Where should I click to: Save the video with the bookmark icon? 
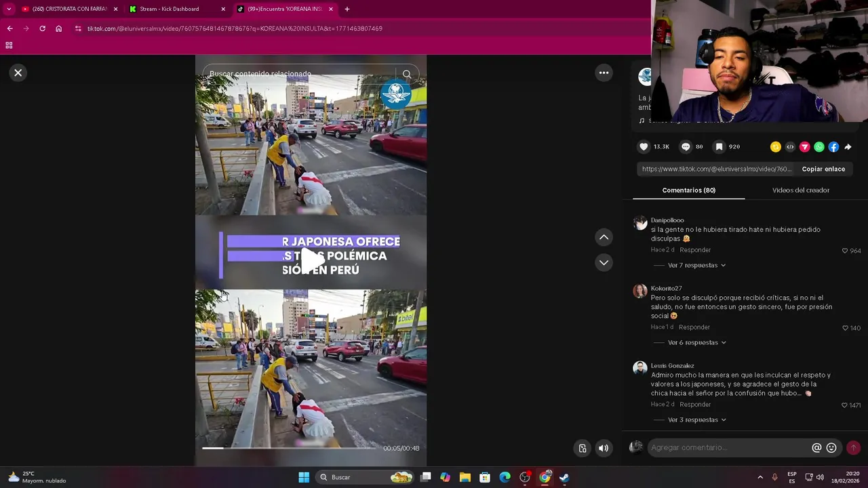[x=719, y=146]
